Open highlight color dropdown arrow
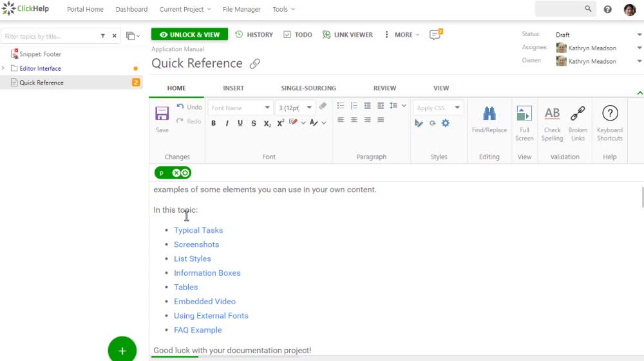This screenshot has height=361, width=644. [x=303, y=122]
